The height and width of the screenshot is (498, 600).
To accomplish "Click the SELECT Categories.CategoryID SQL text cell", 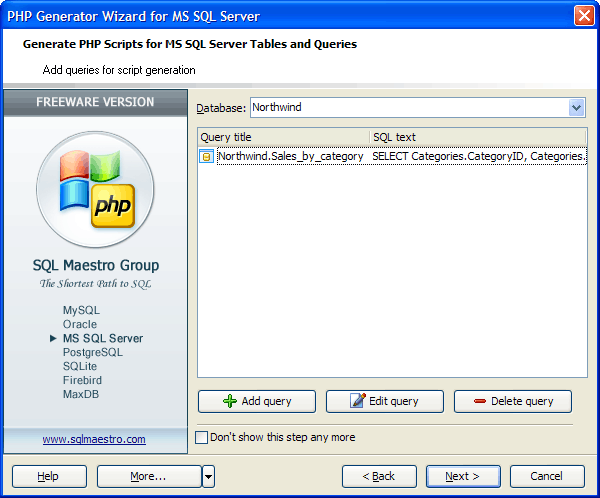I will coord(479,156).
